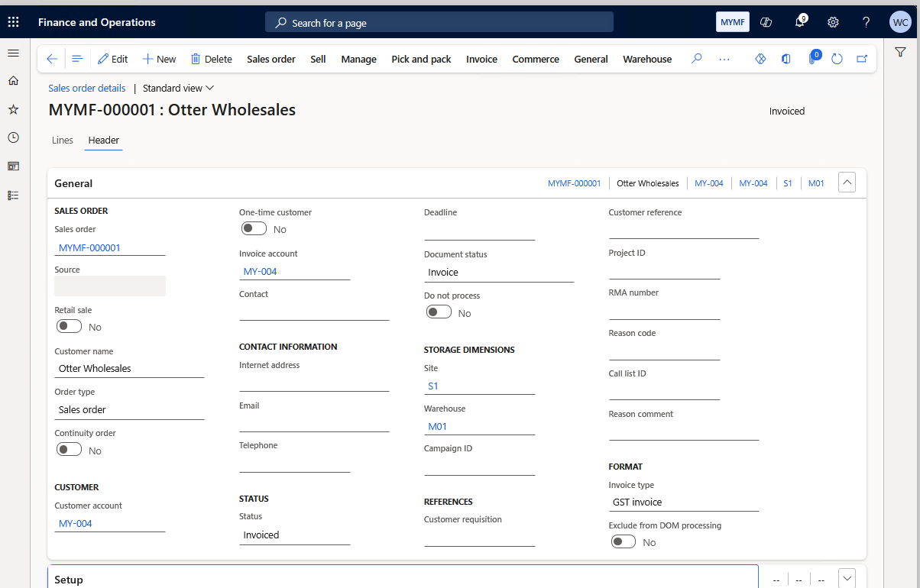This screenshot has width=920, height=588.
Task: Click Edit in the action pane
Action: 112,59
